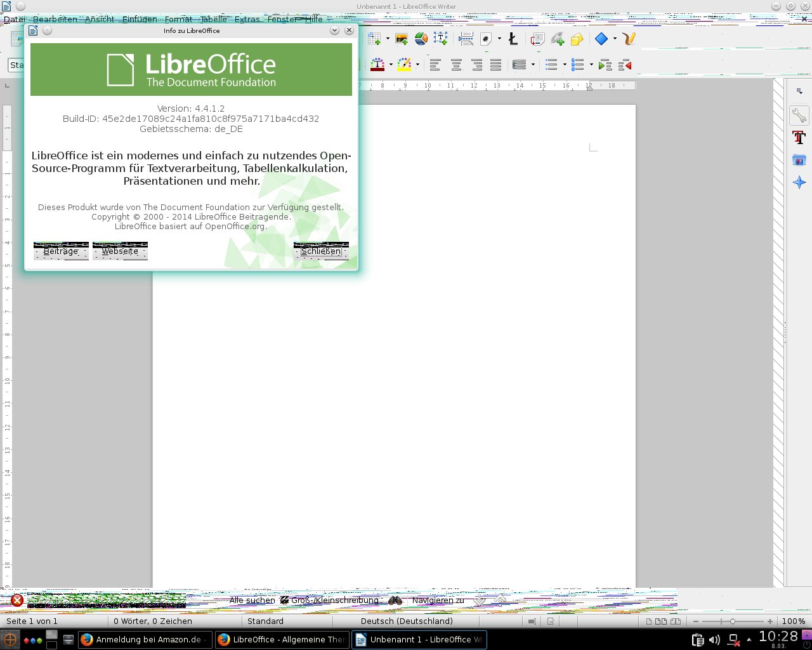Click the Insert Hyperlink chain icon
Image resolution: width=812 pixels, height=650 pixels.
coord(558,39)
